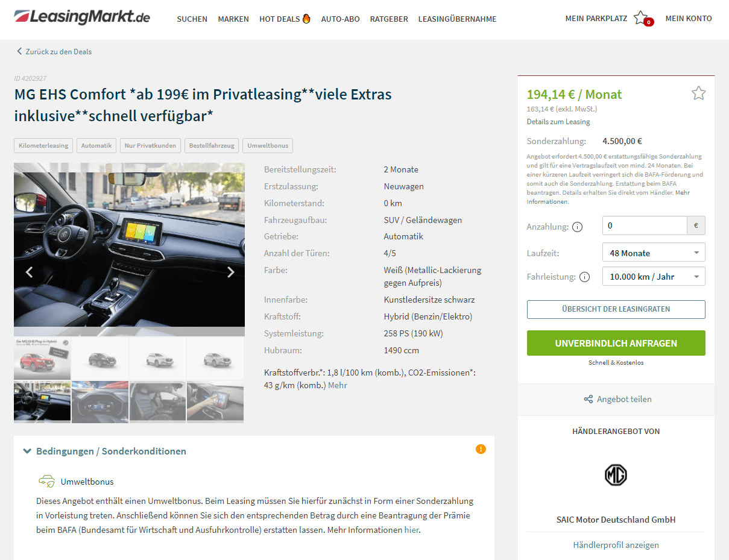This screenshot has height=560, width=729.
Task: Share the offer via Angebot teilen
Action: point(617,399)
